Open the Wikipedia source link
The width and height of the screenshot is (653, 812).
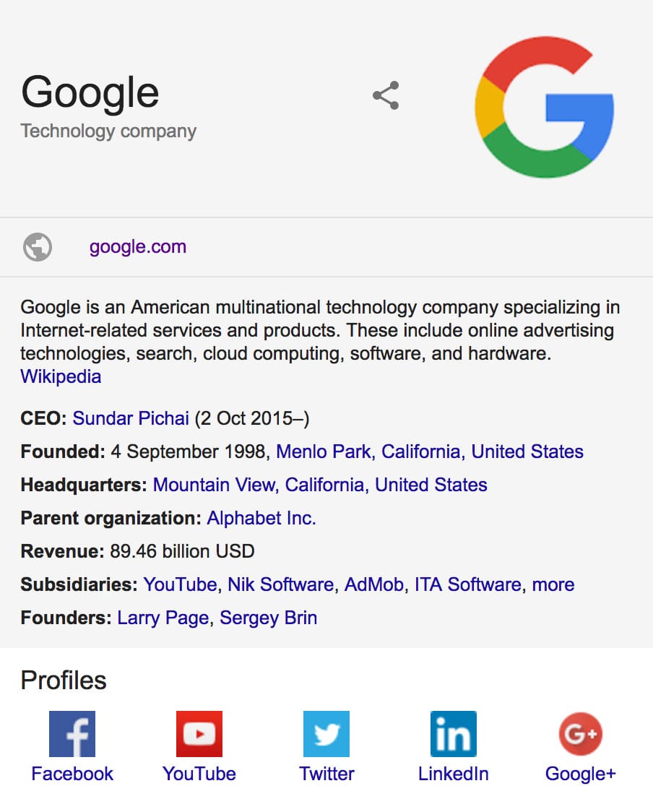[x=61, y=376]
